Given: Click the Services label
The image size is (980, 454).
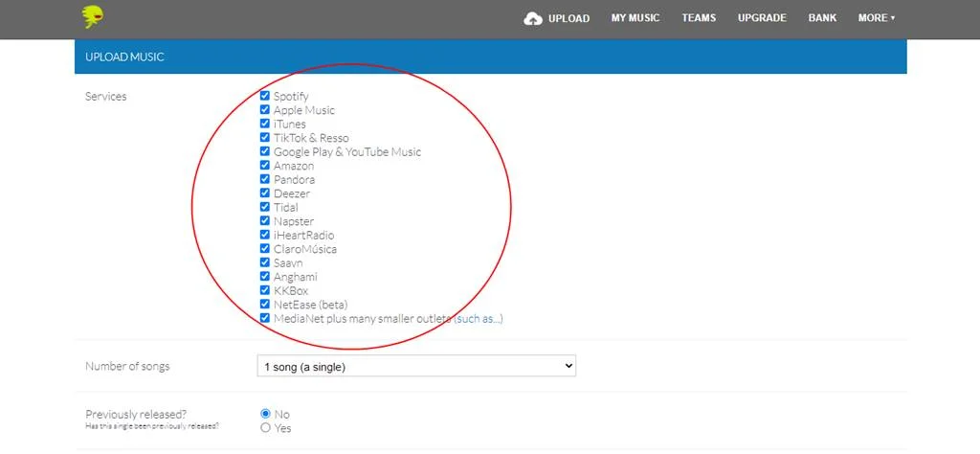Looking at the screenshot, I should pos(105,97).
